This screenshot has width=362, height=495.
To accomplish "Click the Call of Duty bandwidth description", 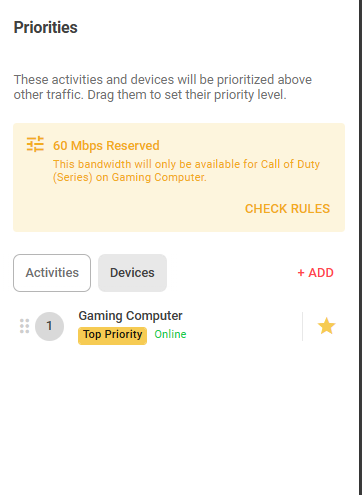I will (x=186, y=170).
